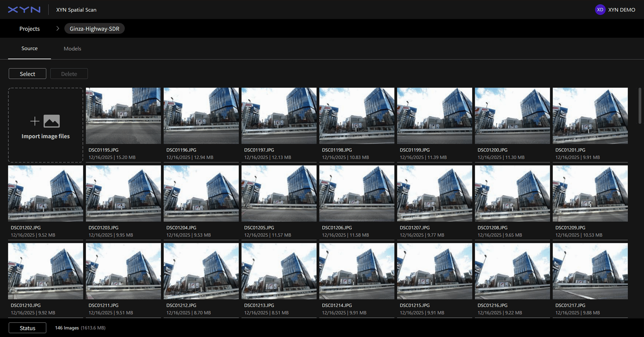Select thumbnail DSC01212.JPG

coord(201,271)
